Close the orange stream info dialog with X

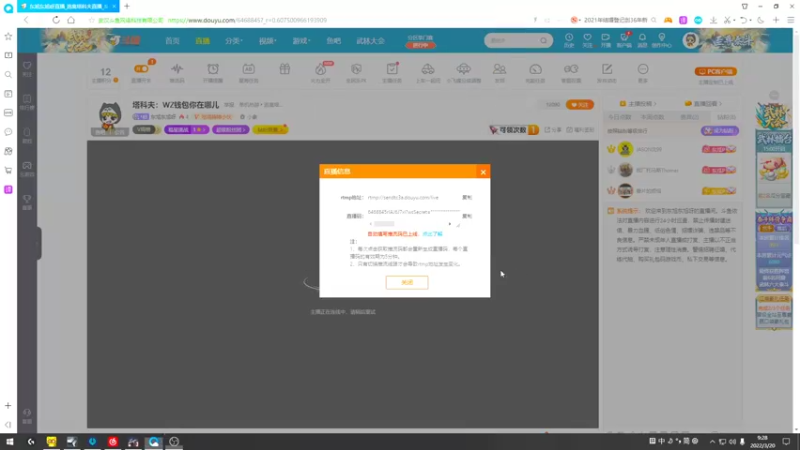[x=483, y=172]
